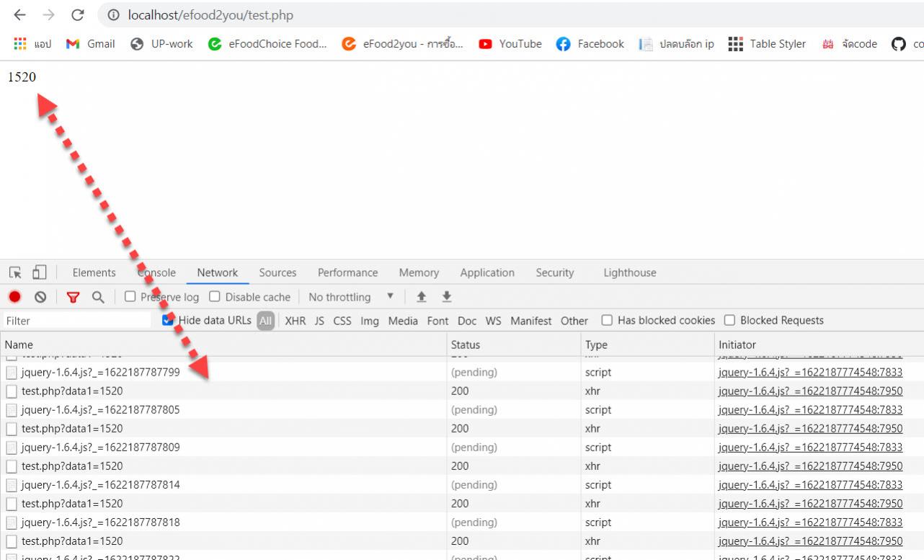
Task: Reload the page in browser
Action: click(x=78, y=15)
